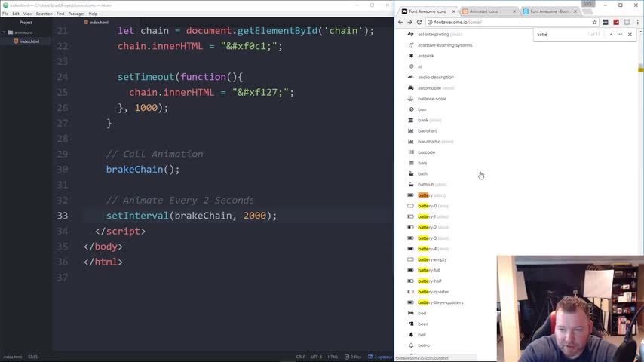Click the barcode icon glyph
The image size is (644, 362).
[x=411, y=152]
